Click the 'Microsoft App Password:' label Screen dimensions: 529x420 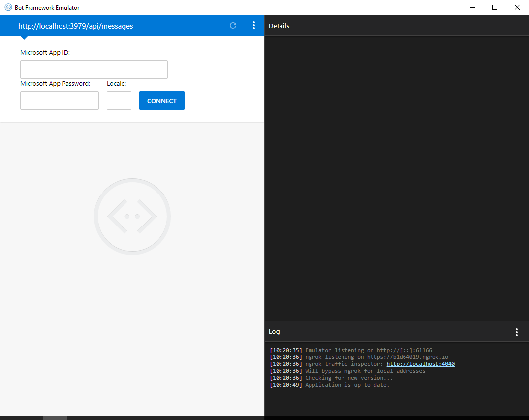tap(55, 83)
